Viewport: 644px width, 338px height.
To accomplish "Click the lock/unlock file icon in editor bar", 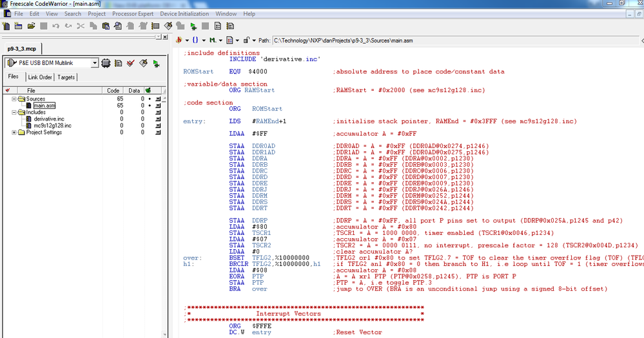I will 246,40.
